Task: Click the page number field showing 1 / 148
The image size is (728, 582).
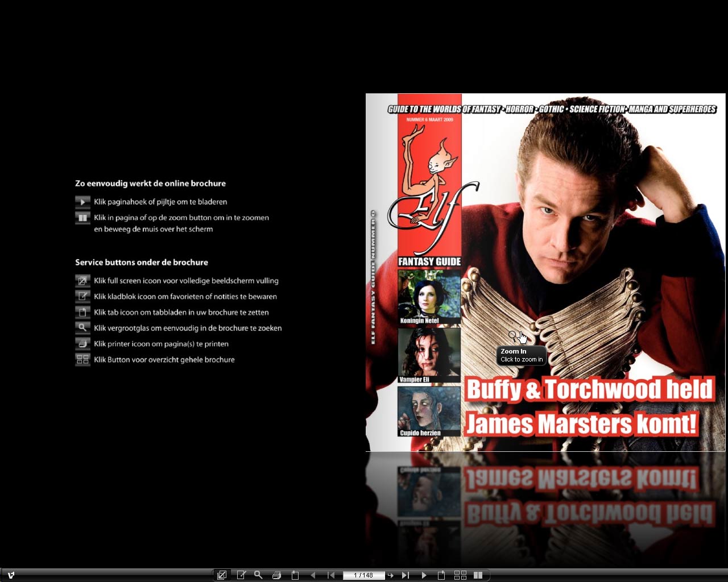Action: coord(363,575)
